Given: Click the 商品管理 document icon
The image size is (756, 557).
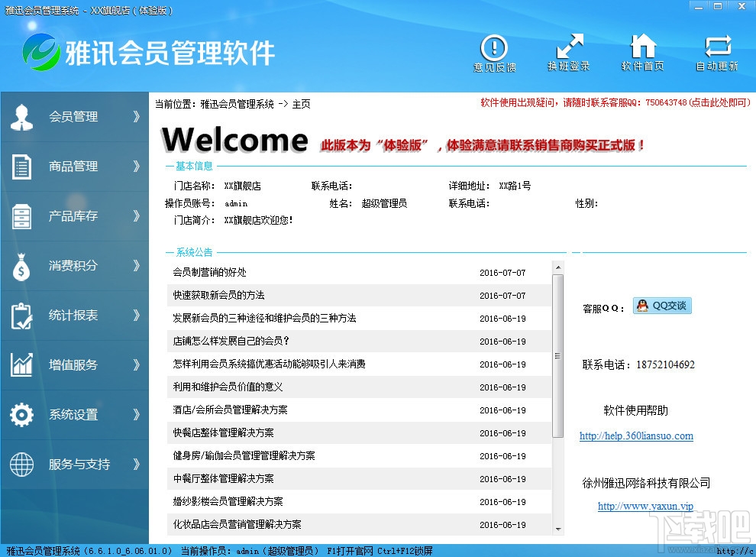Looking at the screenshot, I should (21, 167).
